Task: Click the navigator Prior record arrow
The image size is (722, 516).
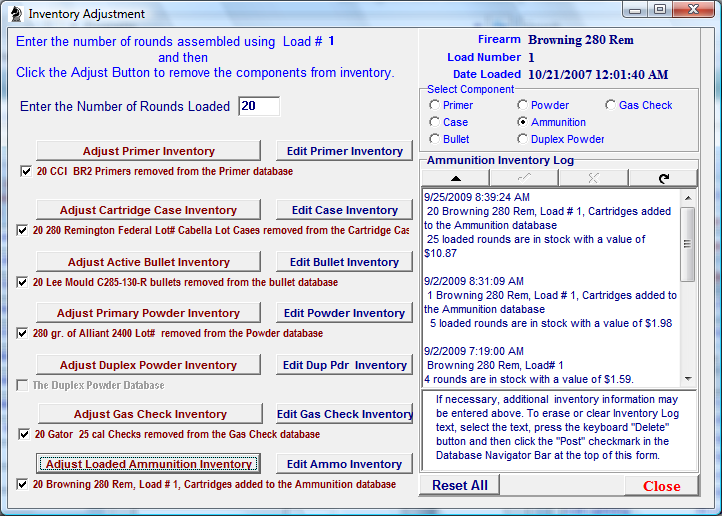Action: tap(455, 178)
